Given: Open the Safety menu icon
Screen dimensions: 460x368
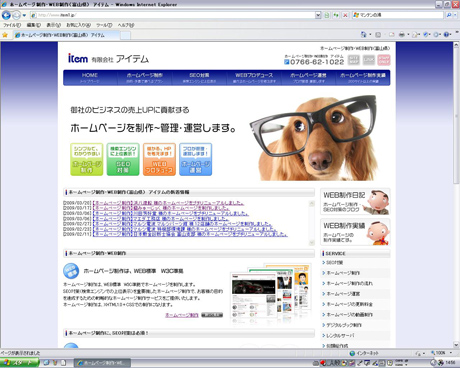Looking at the screenshot, I should coord(426,34).
